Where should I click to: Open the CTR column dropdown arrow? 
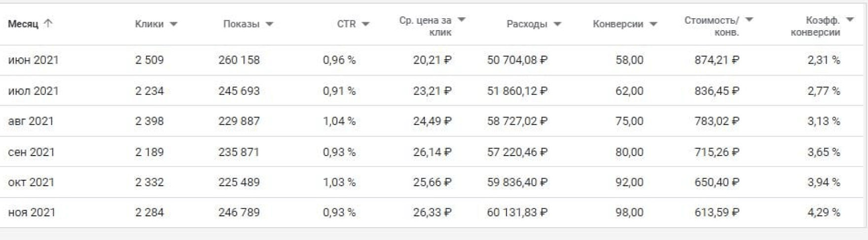tap(365, 24)
